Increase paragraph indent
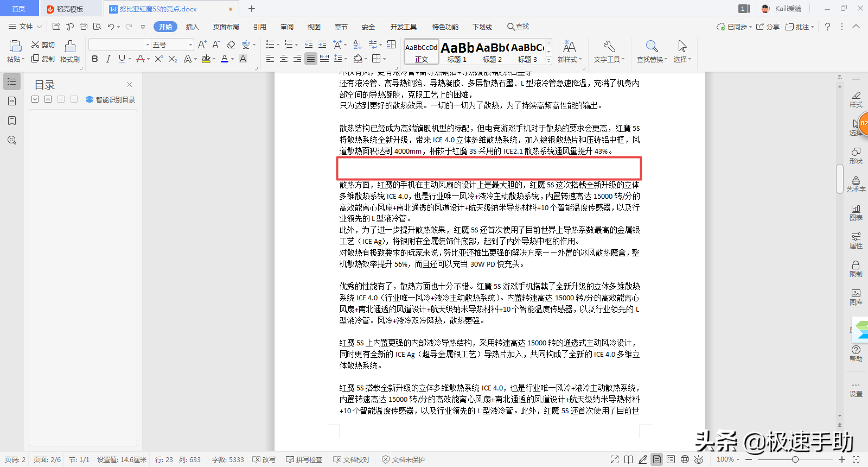868x467 pixels. 322,45
